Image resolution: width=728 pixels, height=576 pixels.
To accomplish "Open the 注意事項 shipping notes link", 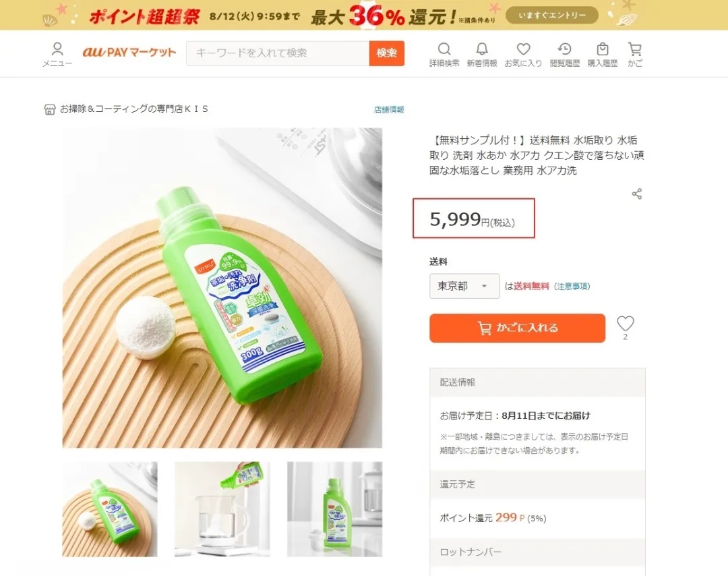I will click(572, 286).
